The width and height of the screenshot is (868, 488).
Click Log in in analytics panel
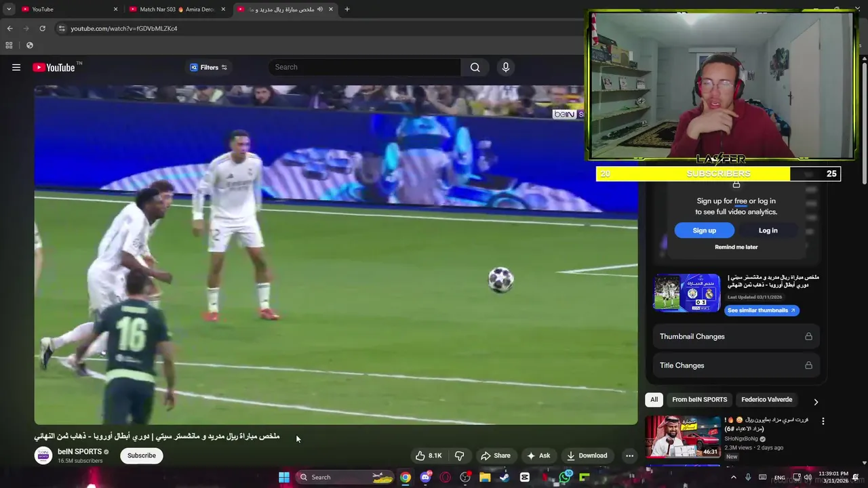click(x=768, y=230)
